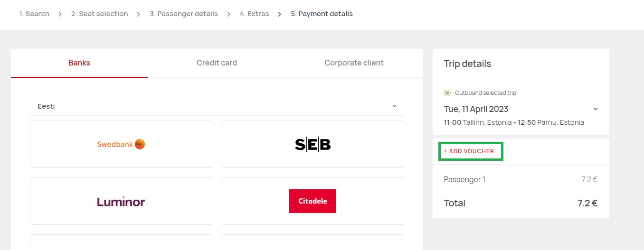Click the country dropdown arrow
The image size is (644, 250).
click(394, 106)
